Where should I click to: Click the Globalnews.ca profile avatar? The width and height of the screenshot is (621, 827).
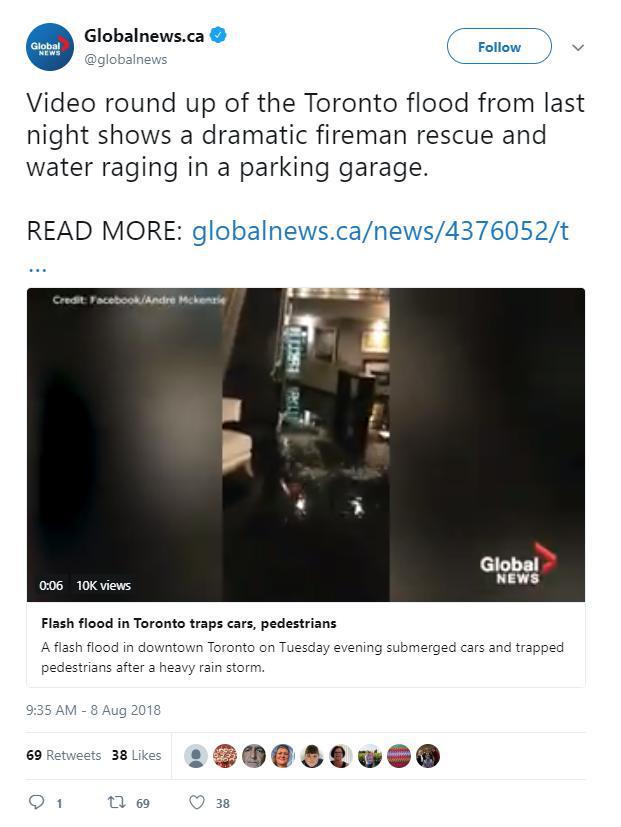tap(50, 47)
